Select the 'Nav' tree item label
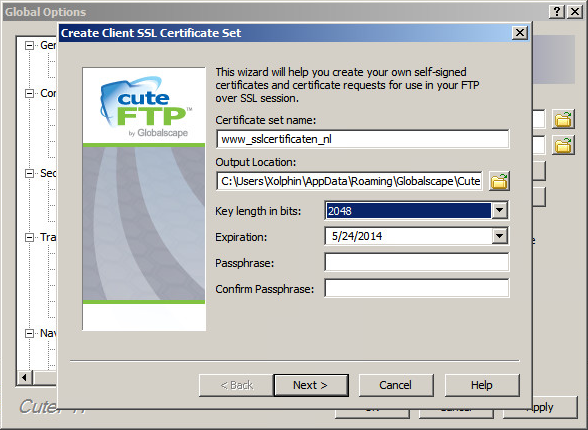 point(48,333)
